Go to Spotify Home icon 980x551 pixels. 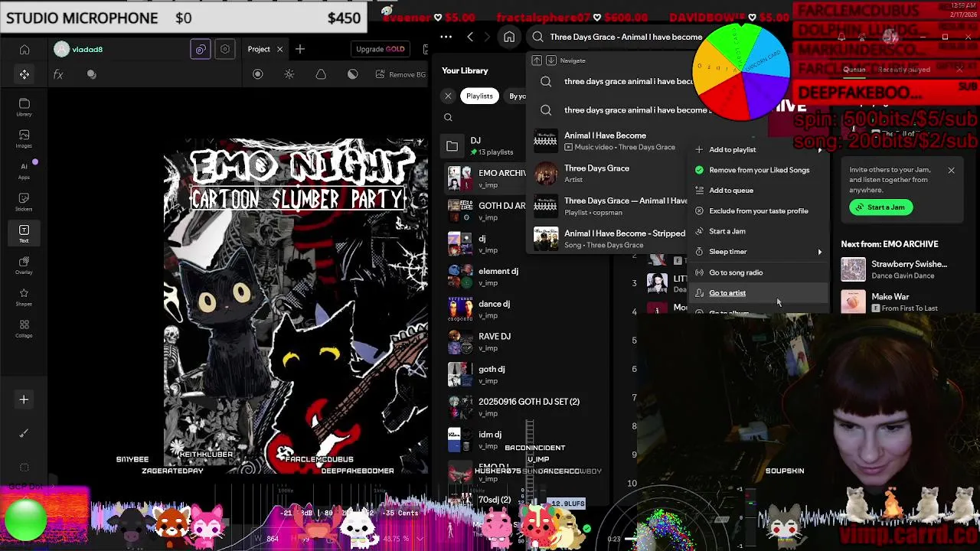pos(509,37)
